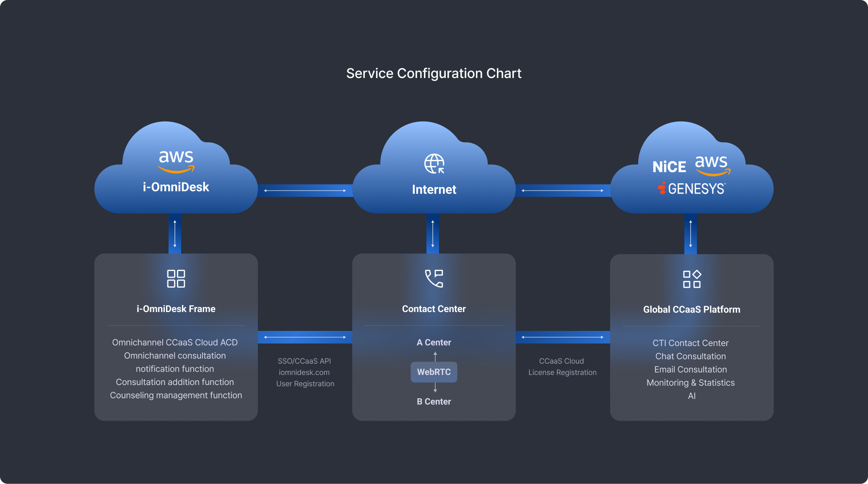Screen dimensions: 868x484
Task: Click the CCaaS Cloud License Registration label
Action: click(562, 367)
